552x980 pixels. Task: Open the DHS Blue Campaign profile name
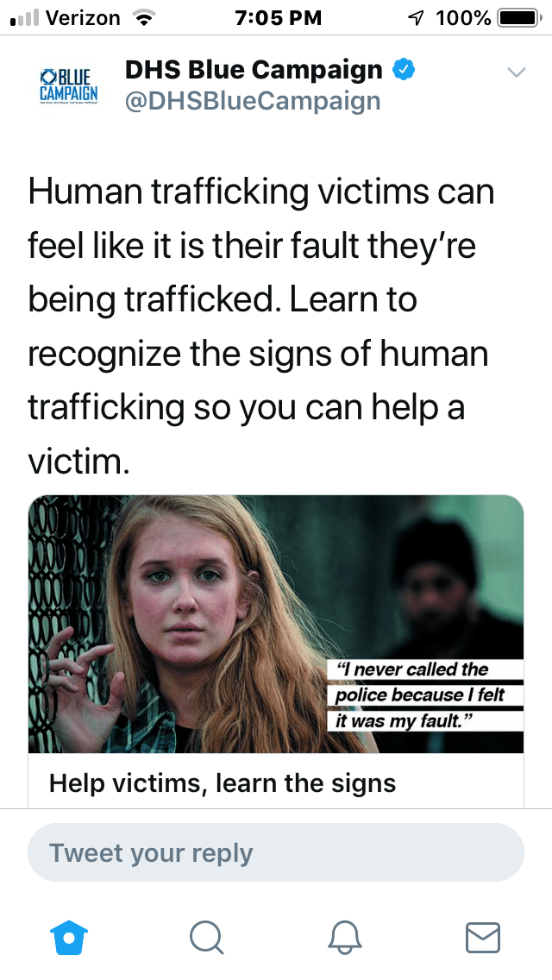(254, 69)
